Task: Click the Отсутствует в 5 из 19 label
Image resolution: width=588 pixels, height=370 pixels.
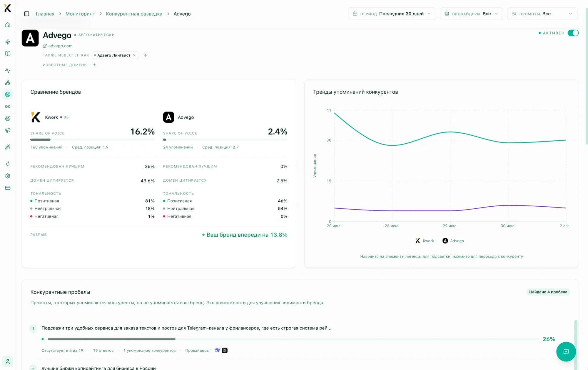Action: pos(62,351)
